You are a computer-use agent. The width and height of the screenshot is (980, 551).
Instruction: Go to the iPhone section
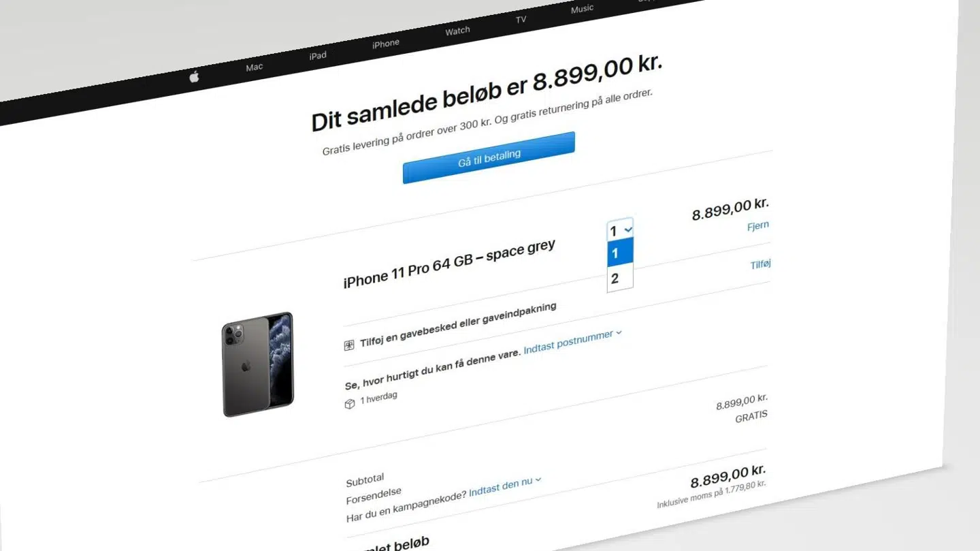[x=386, y=44]
